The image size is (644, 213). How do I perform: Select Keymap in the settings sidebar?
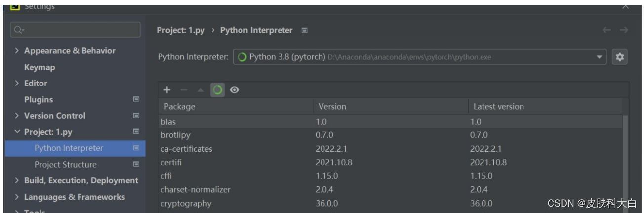[x=40, y=67]
